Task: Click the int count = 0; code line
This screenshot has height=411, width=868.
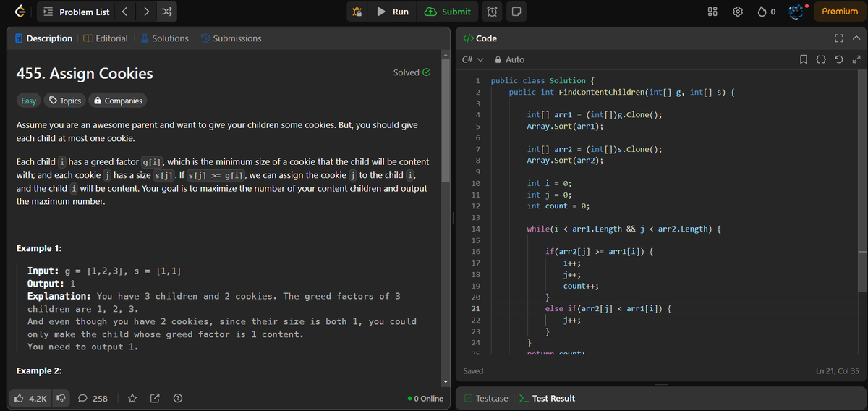Action: (x=559, y=206)
